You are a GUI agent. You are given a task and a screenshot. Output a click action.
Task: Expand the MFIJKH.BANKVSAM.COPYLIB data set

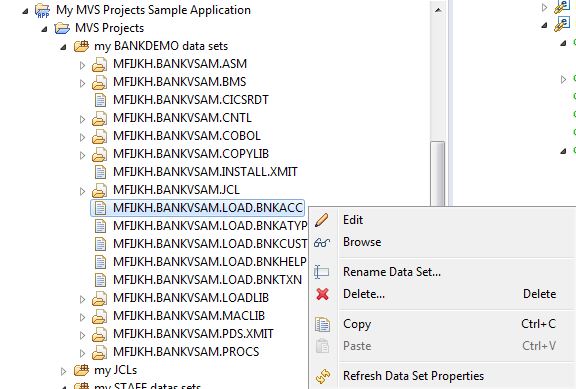click(x=82, y=155)
